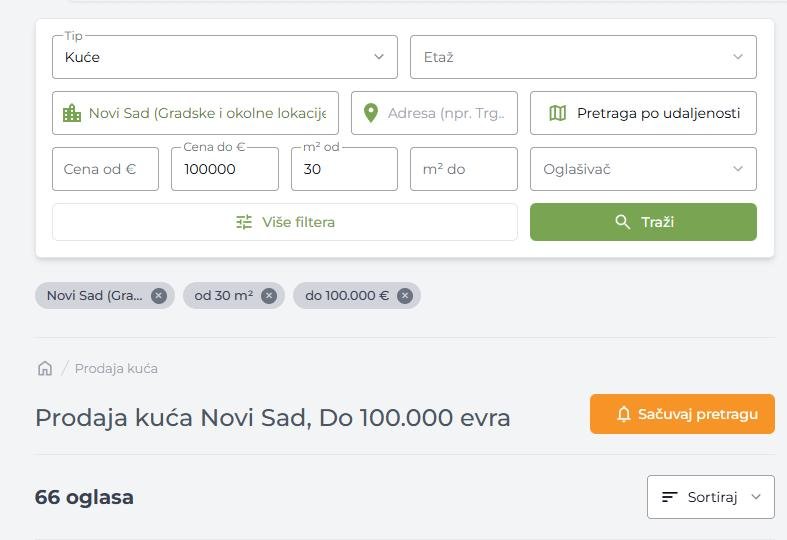Viewport: 787px width, 540px height.
Task: Open the Sortiraj sorting dropdown
Action: [x=710, y=497]
